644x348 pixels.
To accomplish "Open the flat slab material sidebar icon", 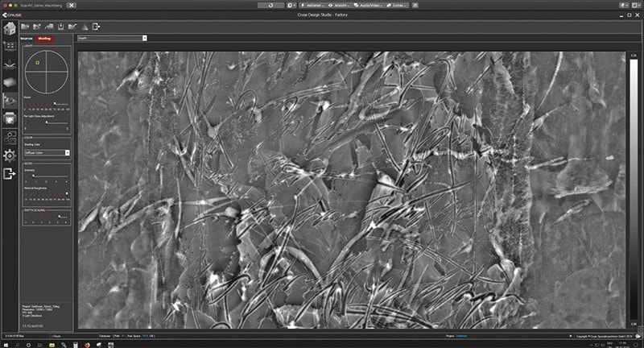I will pos(10,83).
